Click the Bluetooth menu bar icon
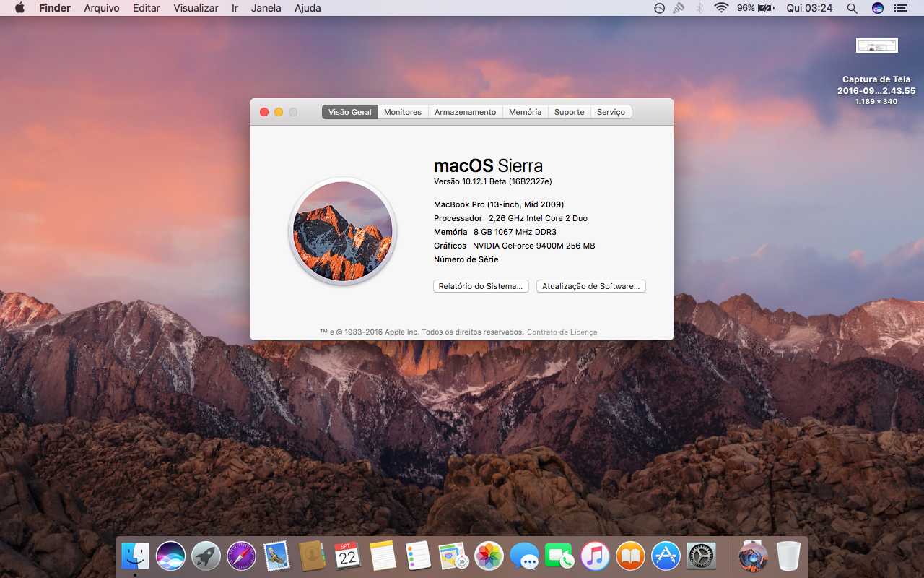The width and height of the screenshot is (924, 578). tap(699, 8)
